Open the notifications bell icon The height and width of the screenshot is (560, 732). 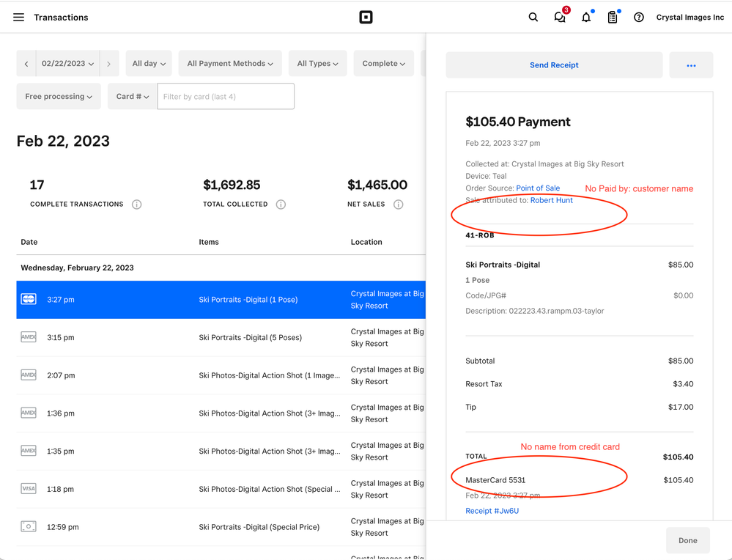(x=586, y=18)
